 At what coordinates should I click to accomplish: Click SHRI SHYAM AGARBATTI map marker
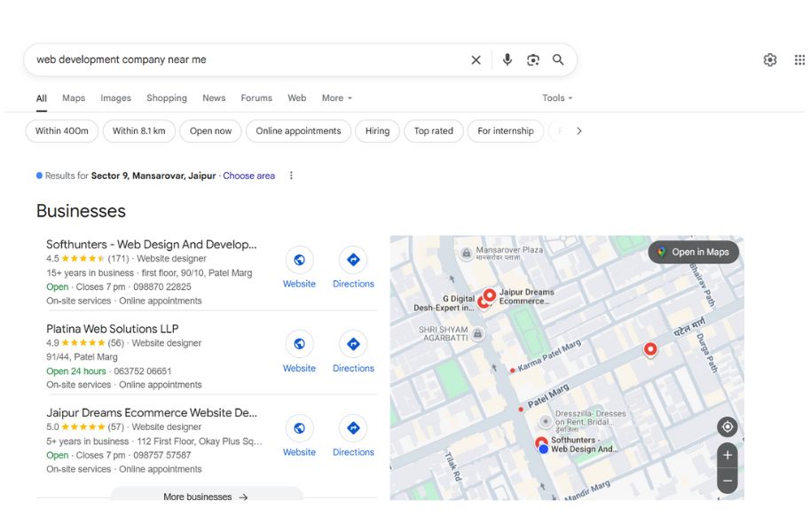[478, 333]
